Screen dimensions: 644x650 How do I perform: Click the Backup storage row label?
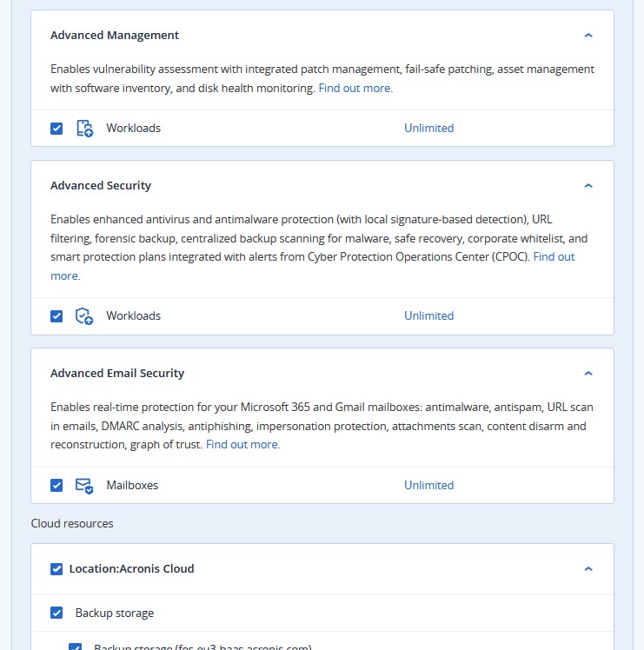tap(115, 614)
